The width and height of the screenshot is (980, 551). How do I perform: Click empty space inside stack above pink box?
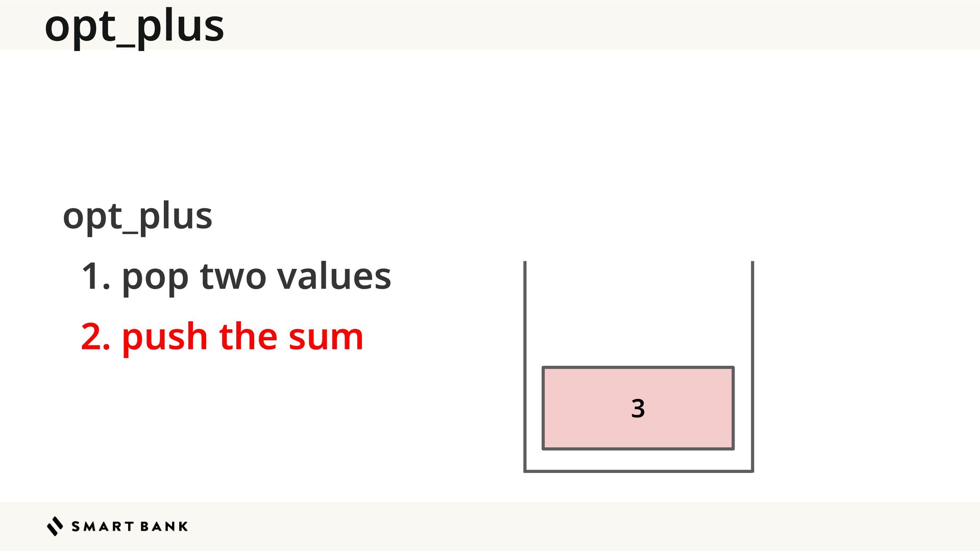pyautogui.click(x=638, y=311)
